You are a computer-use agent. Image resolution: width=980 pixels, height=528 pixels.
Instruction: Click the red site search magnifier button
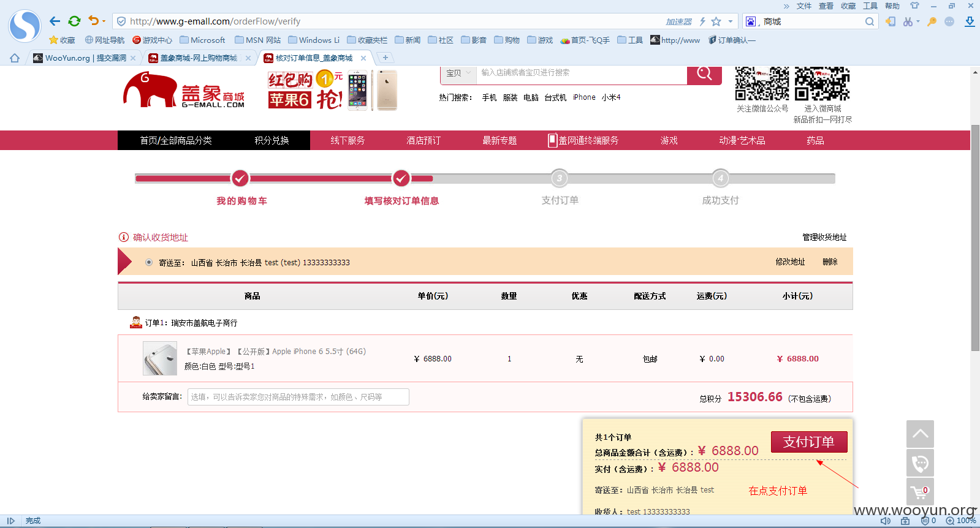(704, 74)
